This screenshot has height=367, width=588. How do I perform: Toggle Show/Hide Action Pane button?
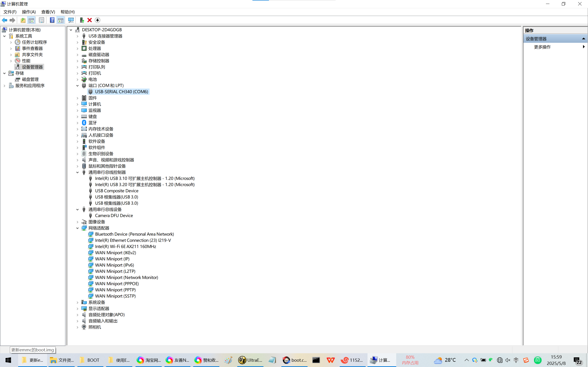pos(60,20)
